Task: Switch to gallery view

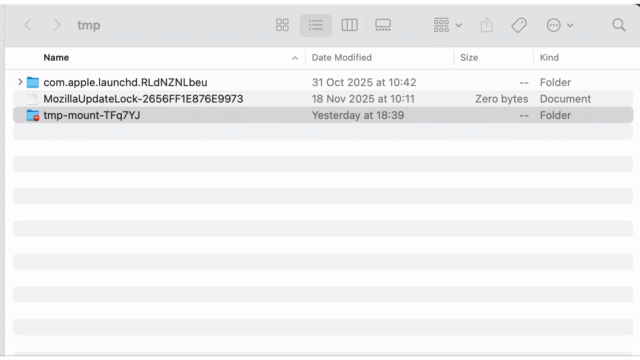Action: pyautogui.click(x=383, y=25)
